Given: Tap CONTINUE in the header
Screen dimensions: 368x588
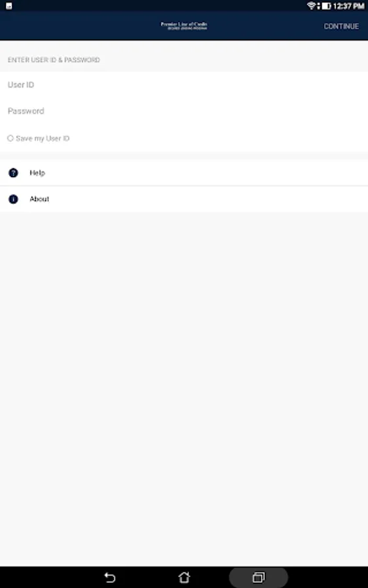Looking at the screenshot, I should [x=341, y=26].
